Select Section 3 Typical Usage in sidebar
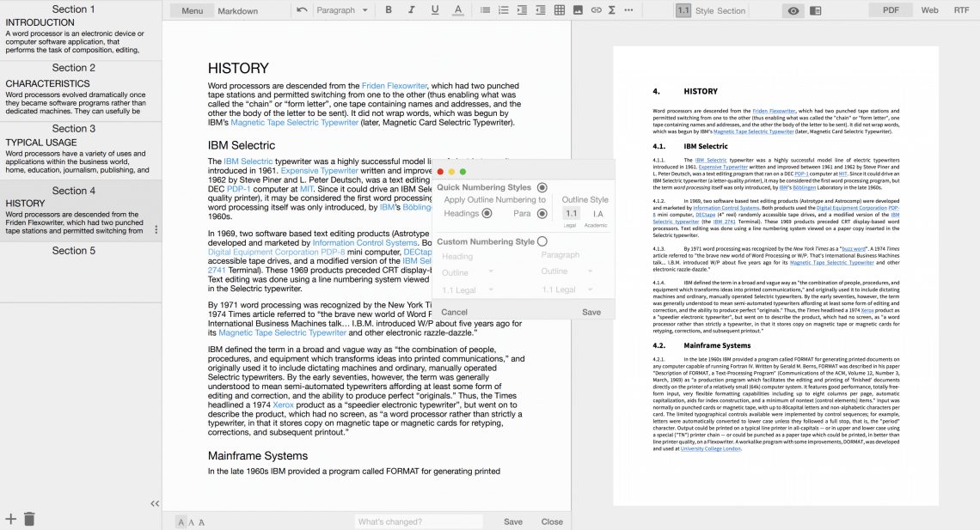Image resolution: width=980 pixels, height=530 pixels. click(x=81, y=150)
